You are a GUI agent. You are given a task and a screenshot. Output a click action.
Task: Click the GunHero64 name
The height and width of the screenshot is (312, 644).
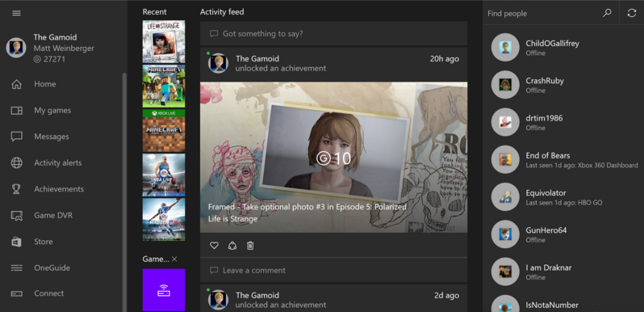click(546, 230)
